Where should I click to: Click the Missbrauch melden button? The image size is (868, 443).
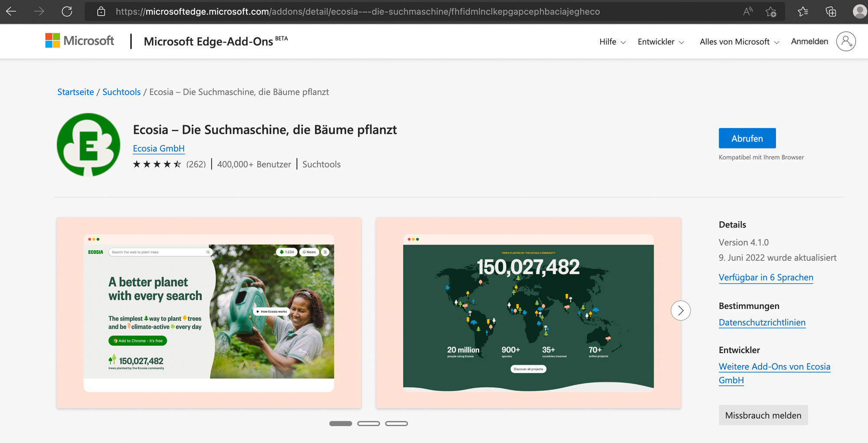[x=763, y=415]
